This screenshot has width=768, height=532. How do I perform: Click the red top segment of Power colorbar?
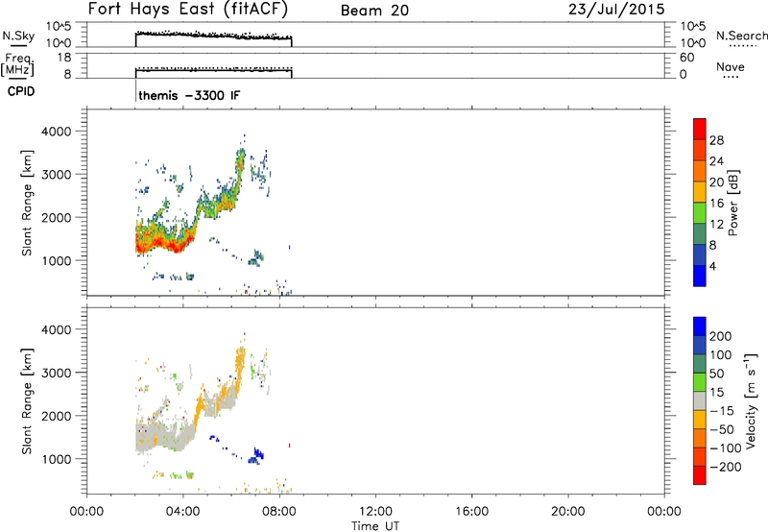[700, 129]
